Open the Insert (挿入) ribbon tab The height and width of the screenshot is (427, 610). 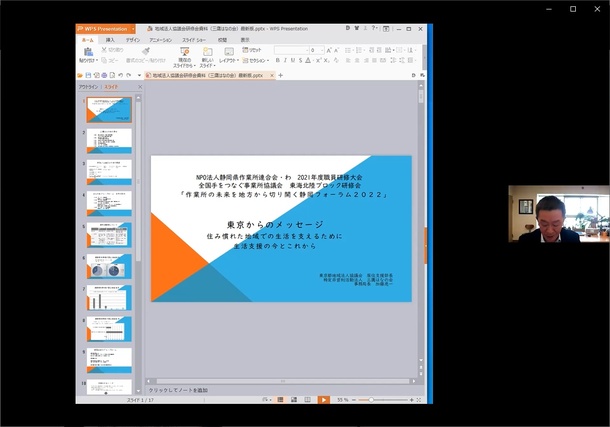110,40
